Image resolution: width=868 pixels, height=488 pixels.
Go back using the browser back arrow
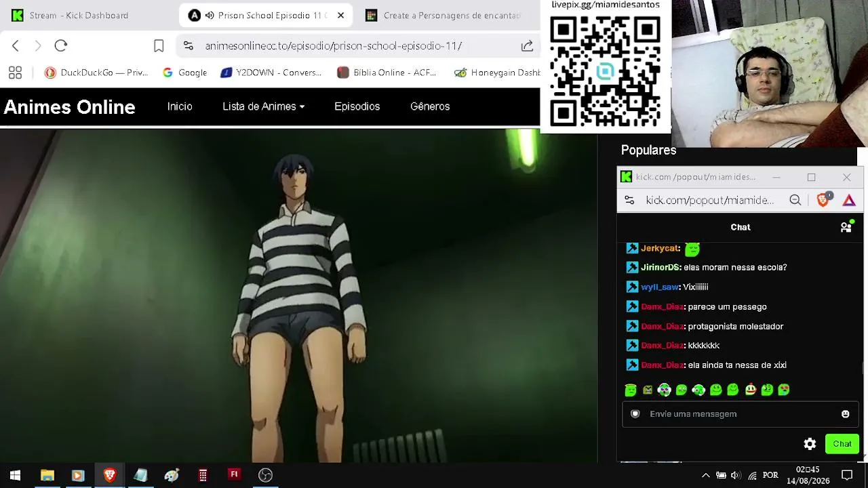coord(16,46)
